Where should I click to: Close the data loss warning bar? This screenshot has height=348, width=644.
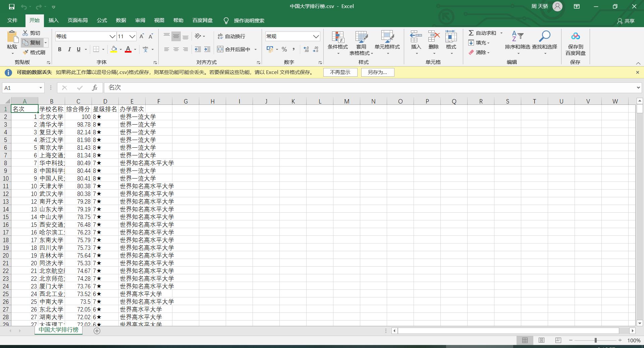pos(638,72)
